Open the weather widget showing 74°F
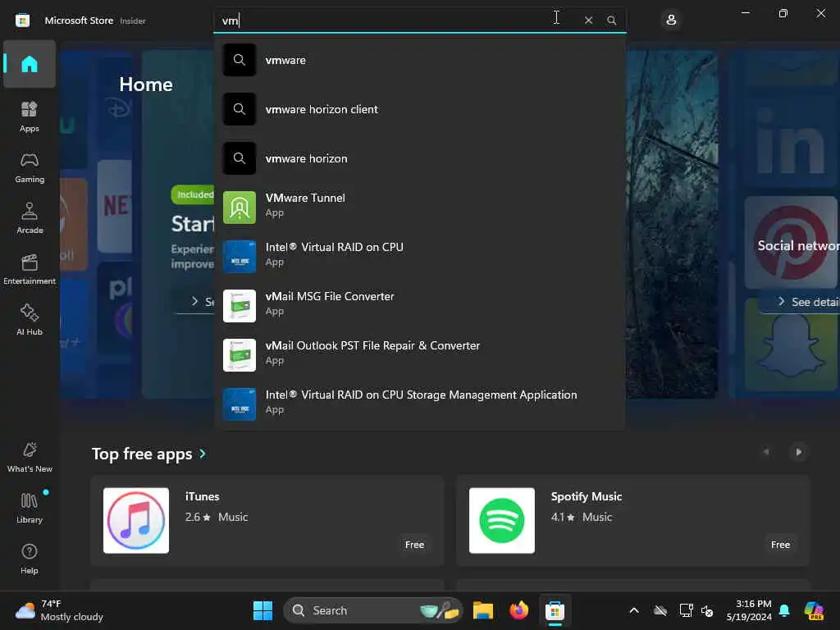The height and width of the screenshot is (630, 840). (x=59, y=610)
